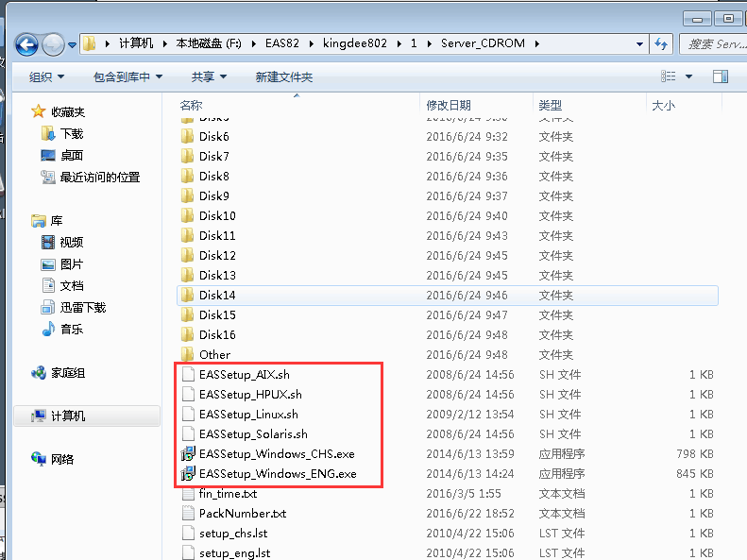The image size is (747, 560).
Task: Select 家庭组 in navigation pane
Action: coord(68,373)
